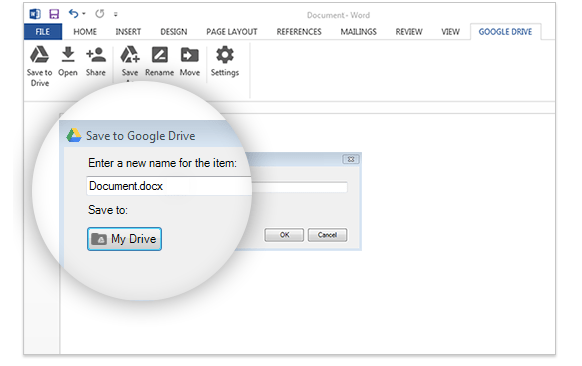Screen dimensions: 582x366
Task: Switch to the DESIGN tab
Action: pyautogui.click(x=174, y=32)
